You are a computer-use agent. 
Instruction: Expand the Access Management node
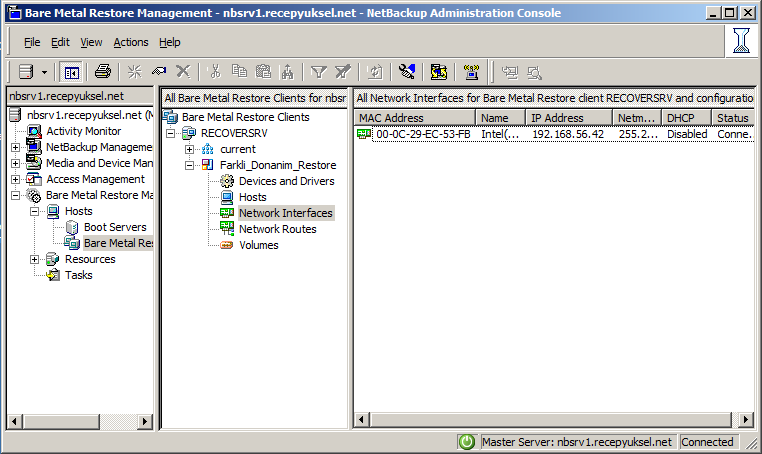coord(16,179)
